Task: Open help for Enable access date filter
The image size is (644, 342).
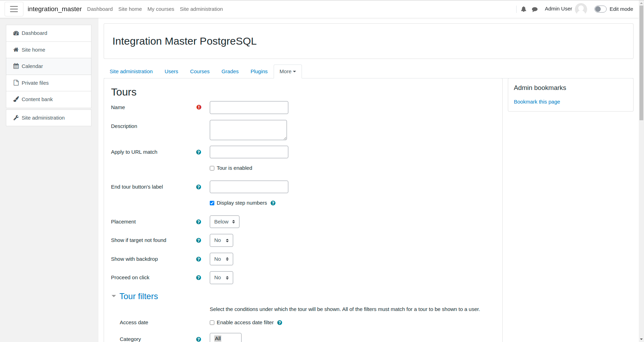Action: [x=280, y=323]
